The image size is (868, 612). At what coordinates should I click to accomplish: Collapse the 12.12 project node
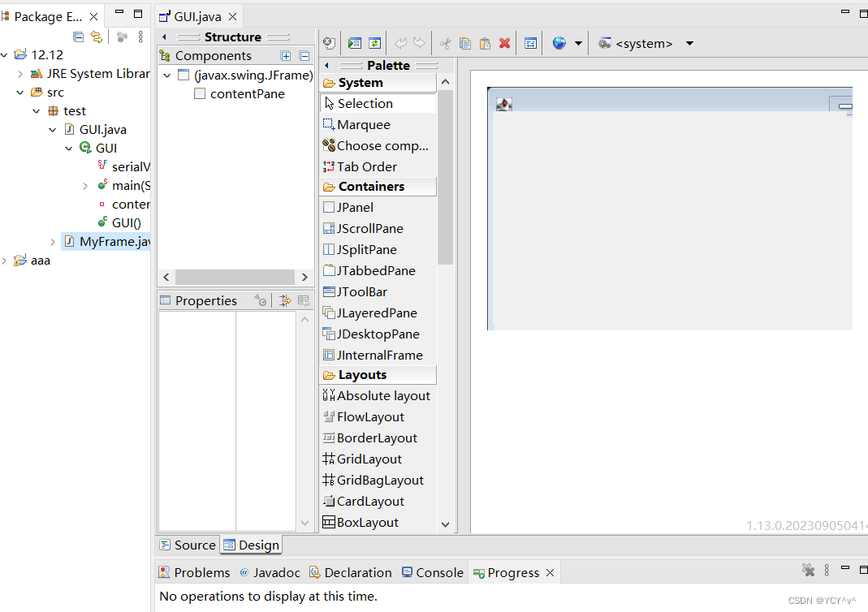tap(4, 54)
